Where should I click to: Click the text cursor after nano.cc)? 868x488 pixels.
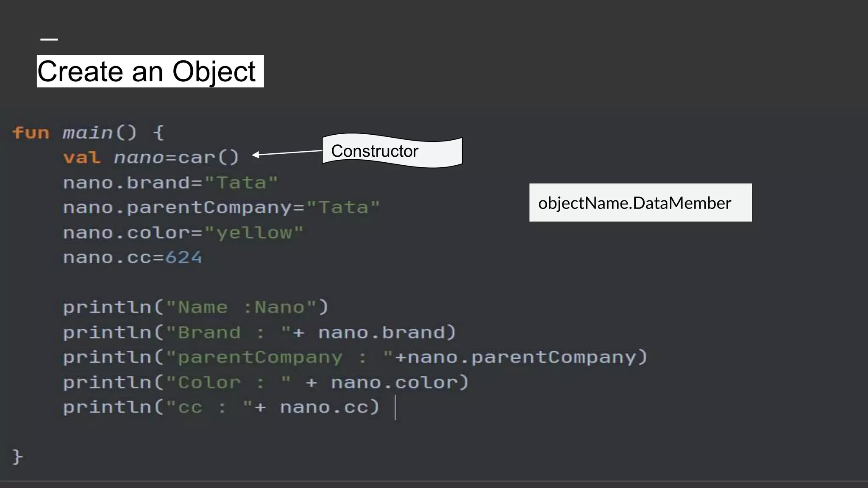point(395,408)
